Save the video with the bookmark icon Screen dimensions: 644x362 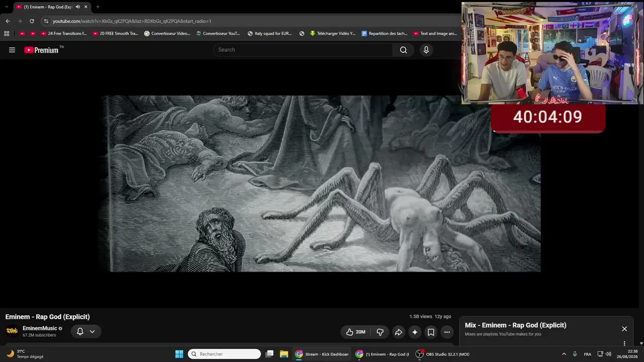(x=431, y=332)
